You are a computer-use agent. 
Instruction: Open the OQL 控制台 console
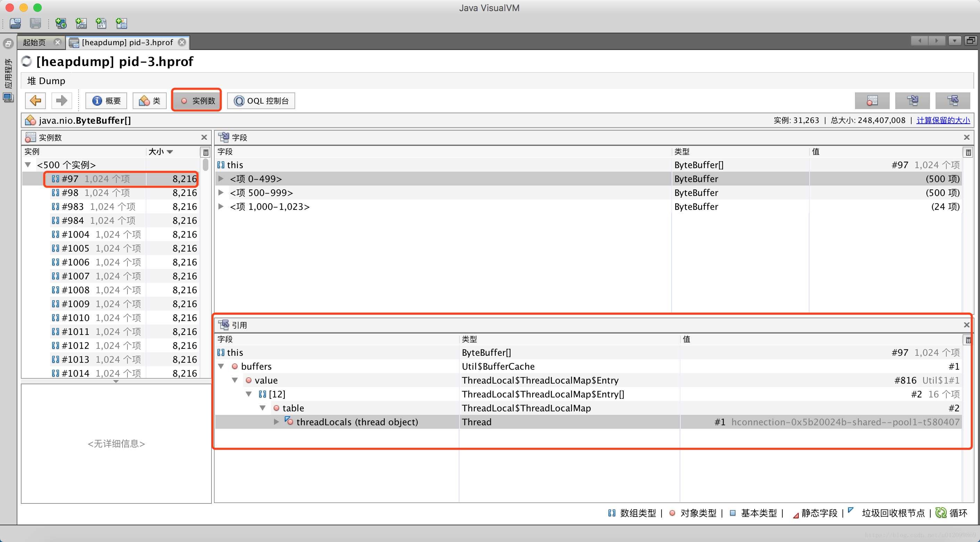click(261, 100)
